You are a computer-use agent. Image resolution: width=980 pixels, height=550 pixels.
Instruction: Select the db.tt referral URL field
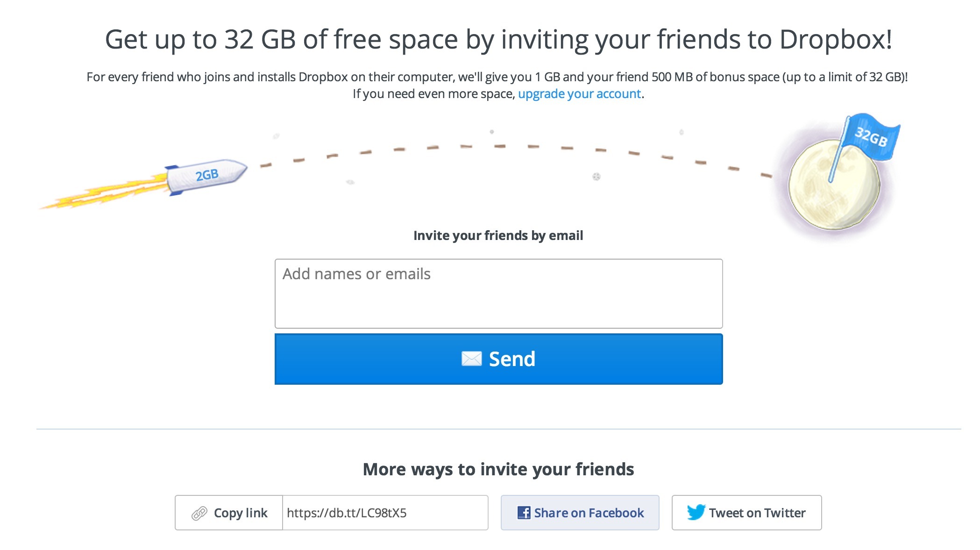385,513
